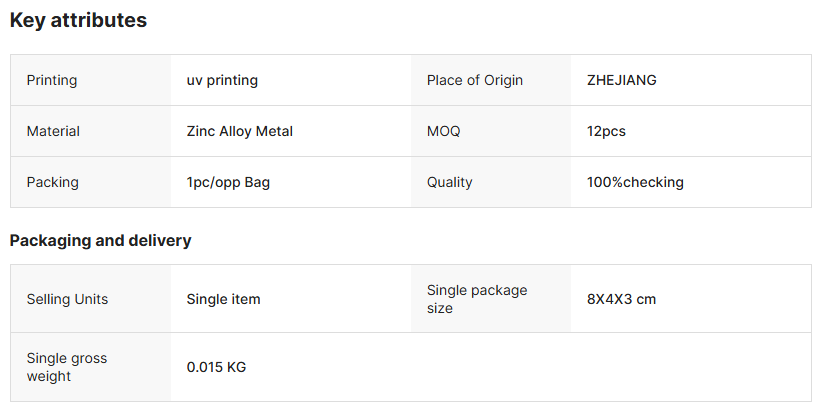
Task: Select the Packing attribute label
Action: click(53, 182)
